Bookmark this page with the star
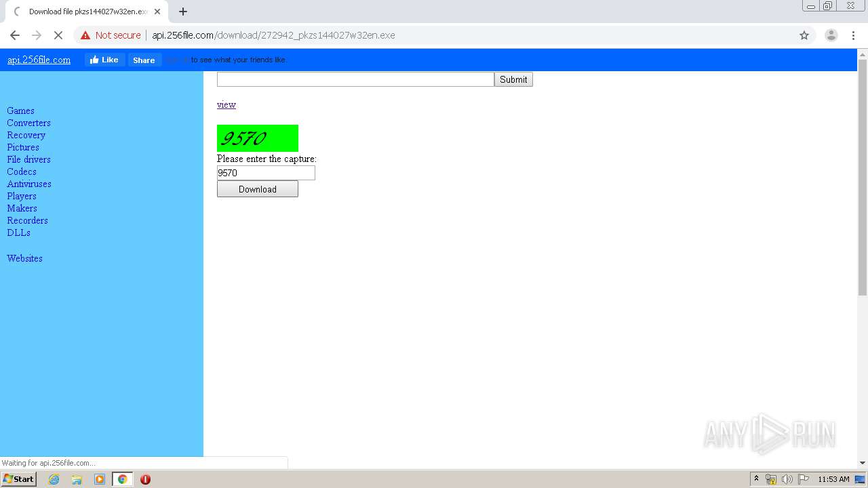 click(804, 35)
